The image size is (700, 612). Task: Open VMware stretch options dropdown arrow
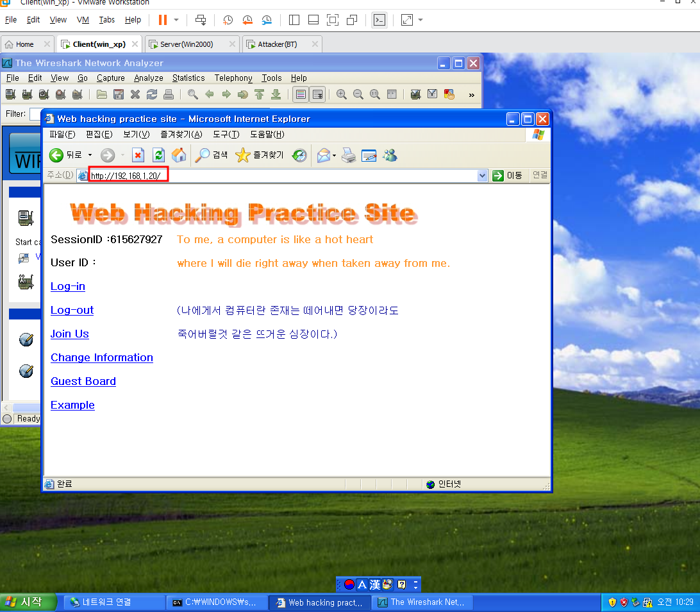coord(421,20)
